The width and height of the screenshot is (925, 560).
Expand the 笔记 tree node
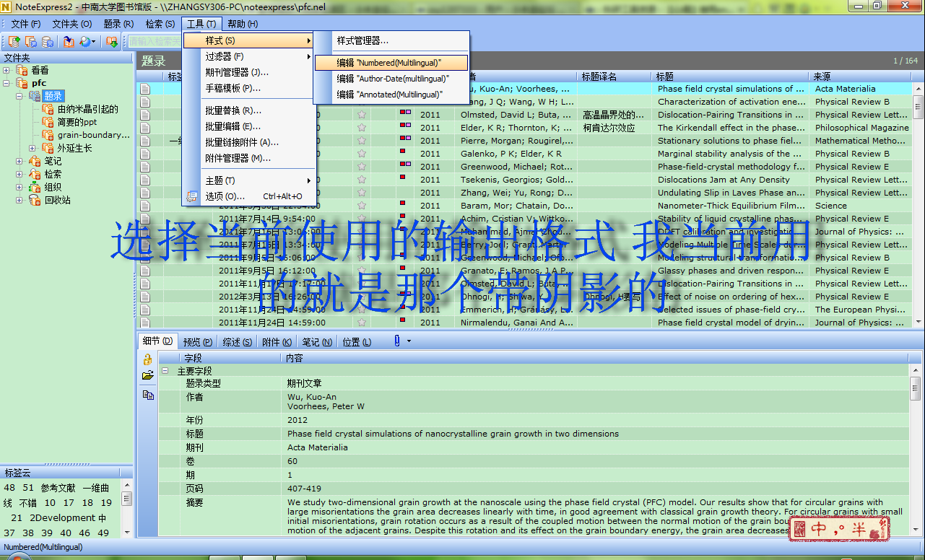(x=19, y=162)
